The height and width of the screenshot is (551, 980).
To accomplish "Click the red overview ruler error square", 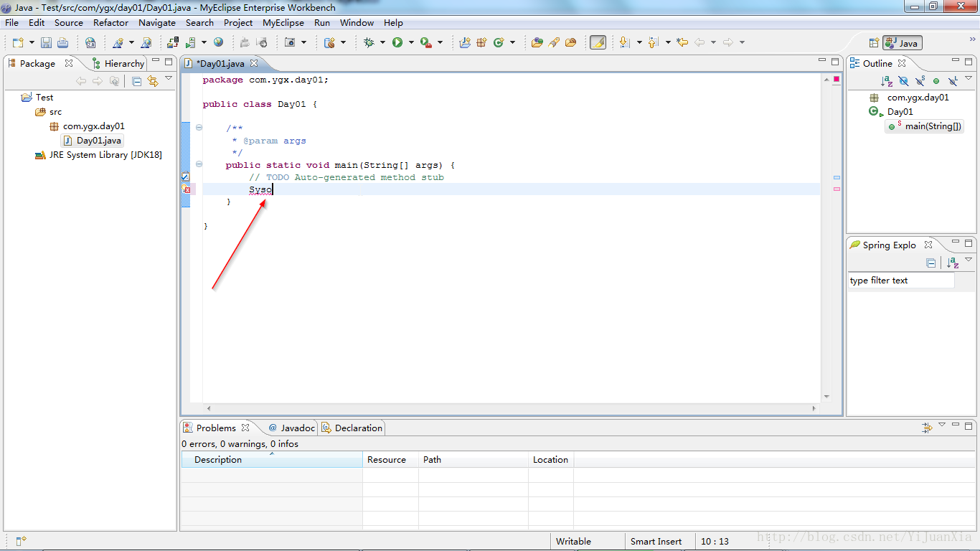I will click(837, 80).
